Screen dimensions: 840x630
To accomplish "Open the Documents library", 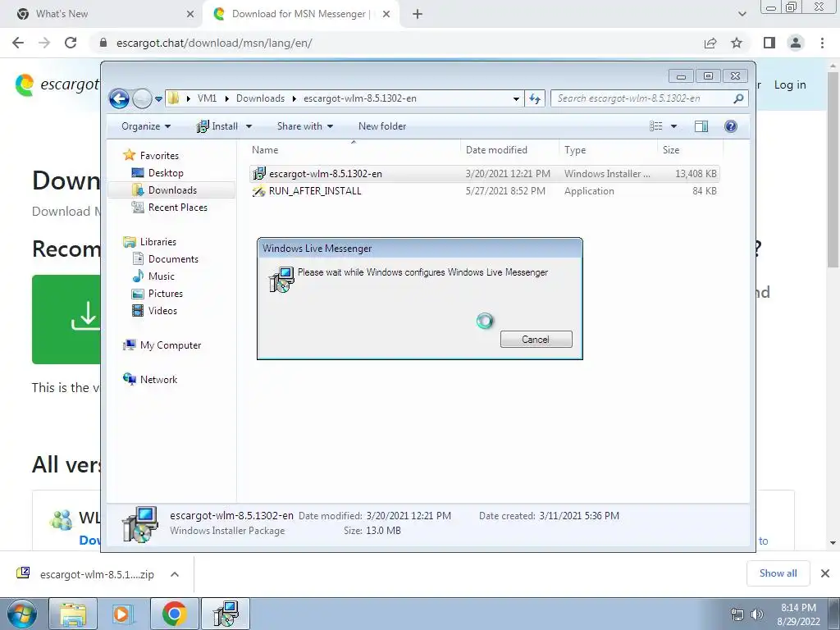I will pyautogui.click(x=173, y=258).
